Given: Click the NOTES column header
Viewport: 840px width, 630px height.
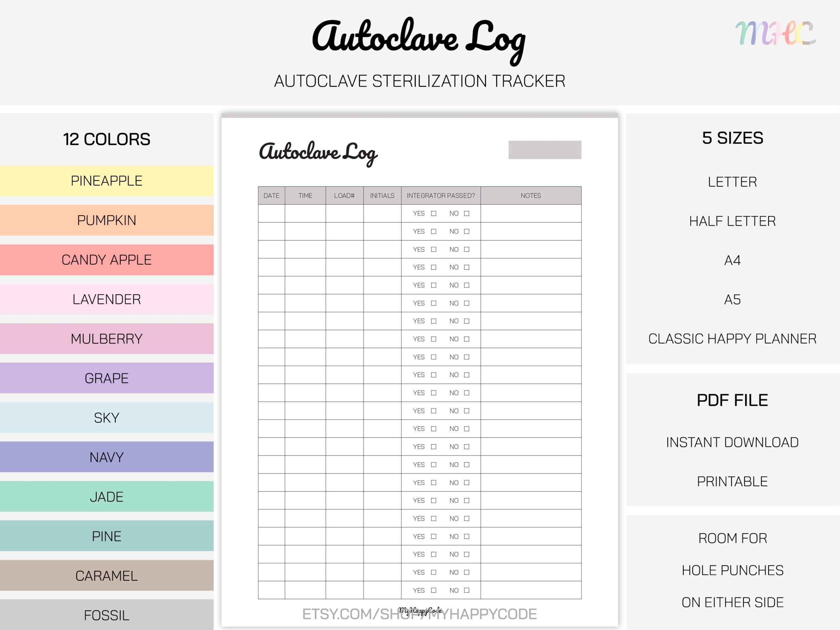Looking at the screenshot, I should 531,196.
